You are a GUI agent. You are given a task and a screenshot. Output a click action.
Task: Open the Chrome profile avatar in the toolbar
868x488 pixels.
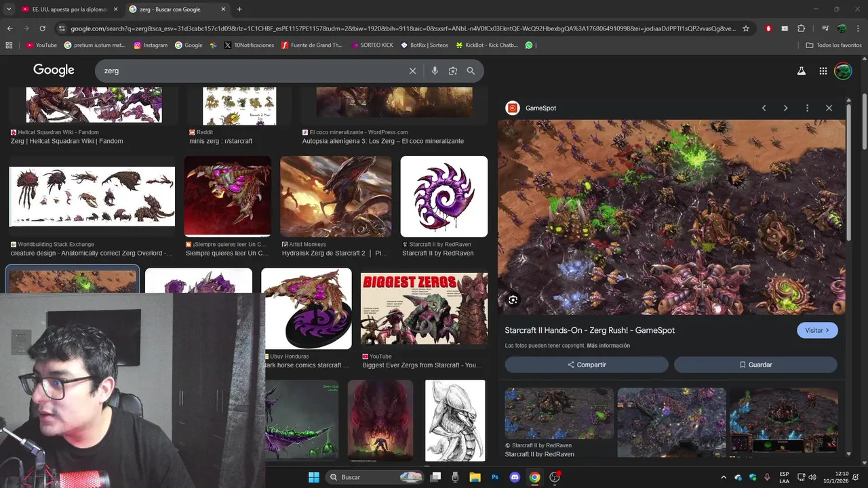(842, 28)
